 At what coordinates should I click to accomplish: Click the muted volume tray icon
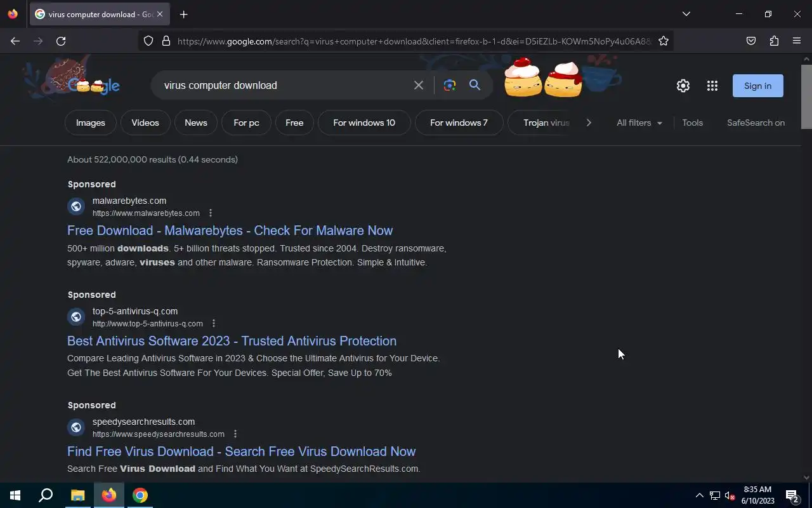tap(730, 495)
